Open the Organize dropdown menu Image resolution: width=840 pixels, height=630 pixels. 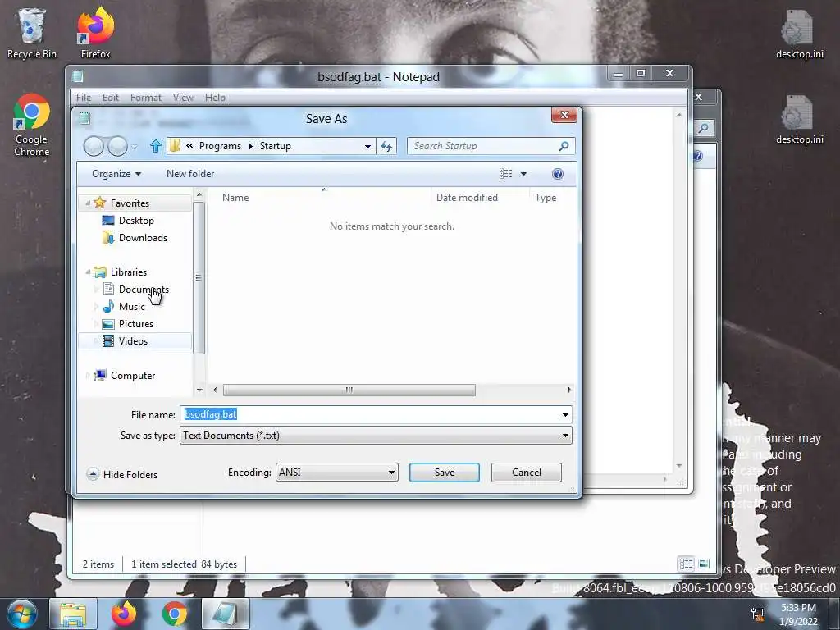(x=116, y=174)
